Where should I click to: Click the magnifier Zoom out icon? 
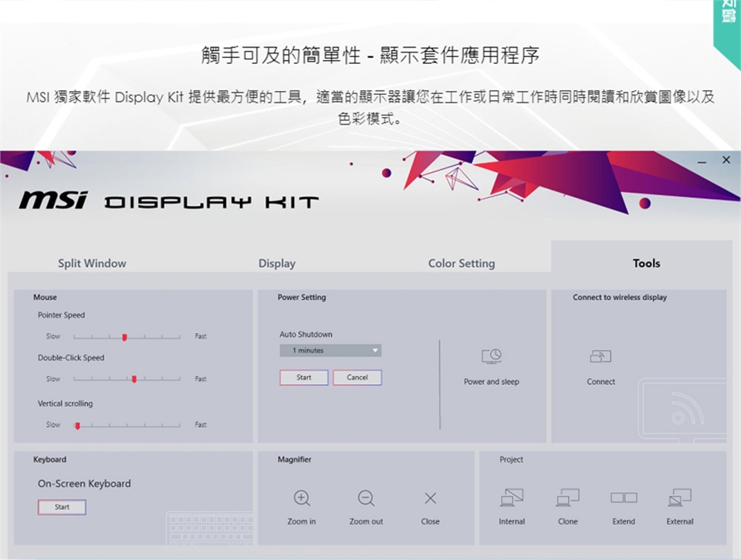point(366,498)
